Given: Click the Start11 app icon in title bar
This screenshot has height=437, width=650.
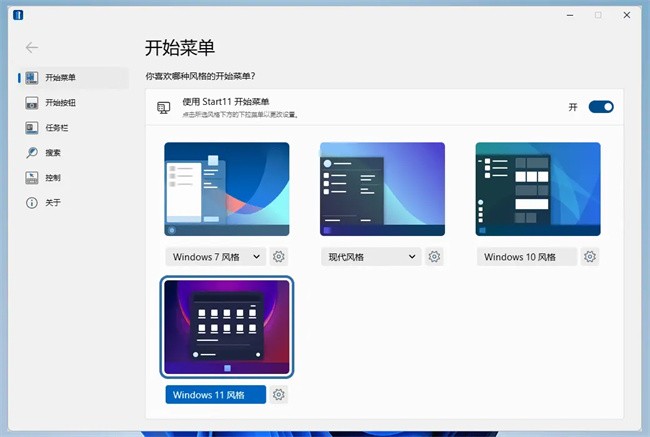Looking at the screenshot, I should pos(19,15).
